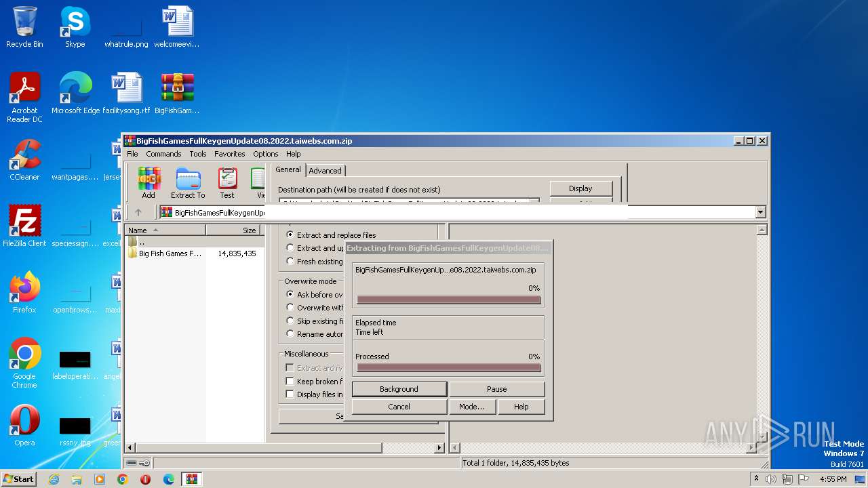Open the Opera desktop shortcut
Viewport: 868px width, 488px height.
pos(24,426)
